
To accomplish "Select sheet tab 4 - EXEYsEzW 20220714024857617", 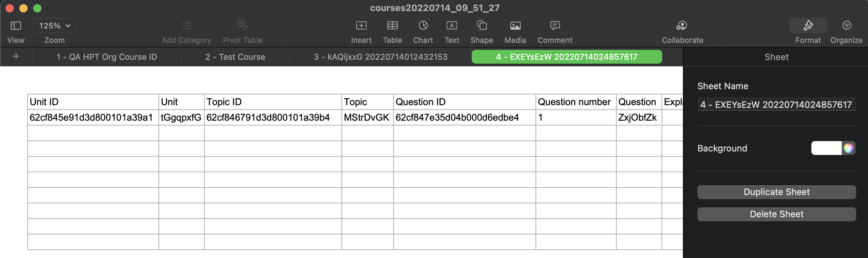I will (x=567, y=57).
